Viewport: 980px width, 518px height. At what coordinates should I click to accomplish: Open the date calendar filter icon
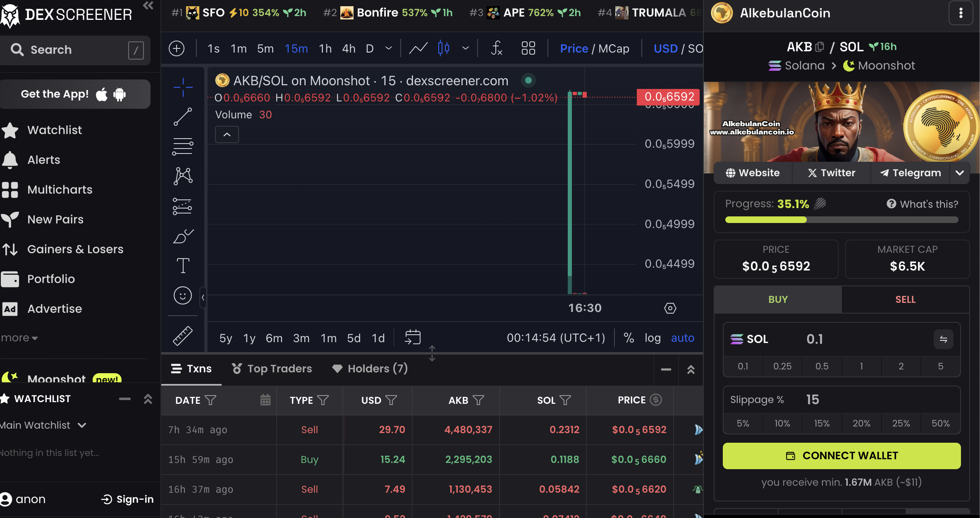[x=265, y=400]
